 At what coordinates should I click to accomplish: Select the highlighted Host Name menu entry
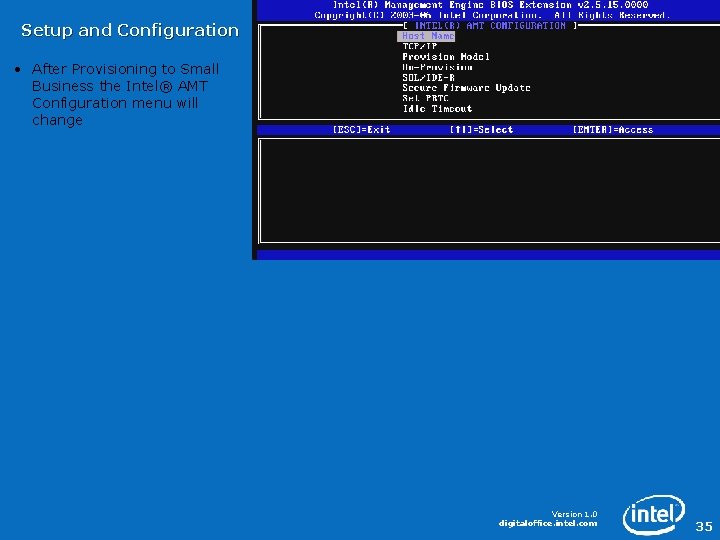tap(426, 36)
